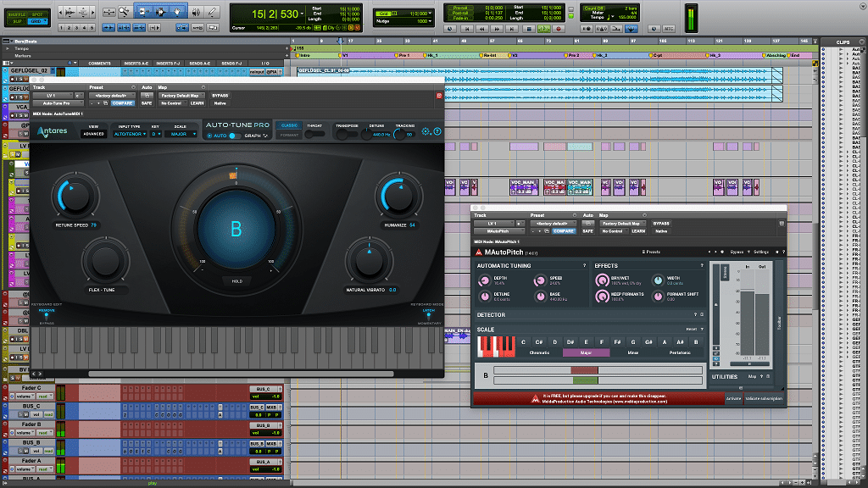Pick the Grabber hand tool
This screenshot has height=488, width=868.
click(x=177, y=12)
